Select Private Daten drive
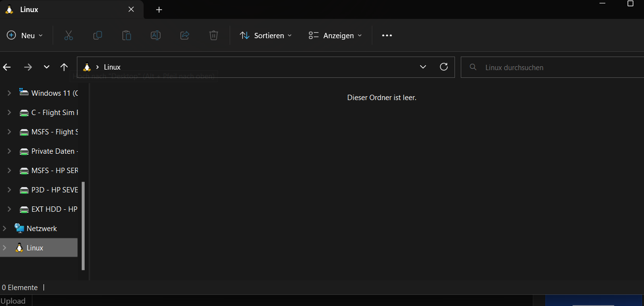 [x=48, y=151]
